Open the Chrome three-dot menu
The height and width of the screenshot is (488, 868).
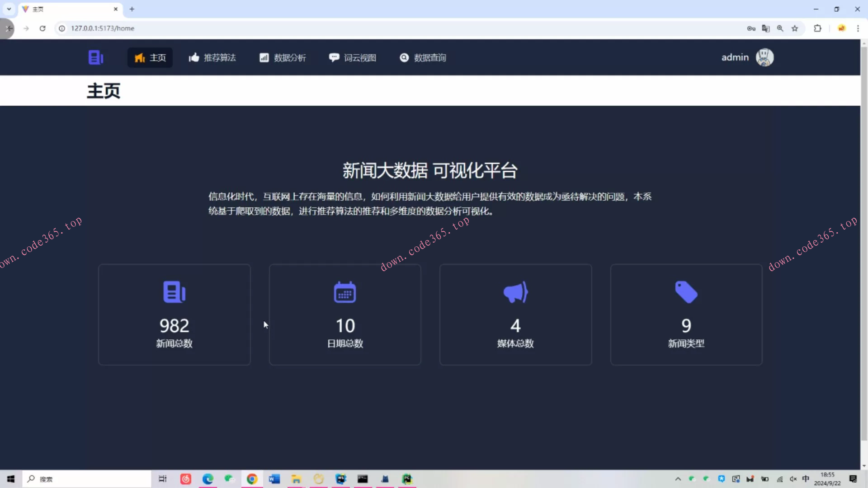pyautogui.click(x=859, y=28)
